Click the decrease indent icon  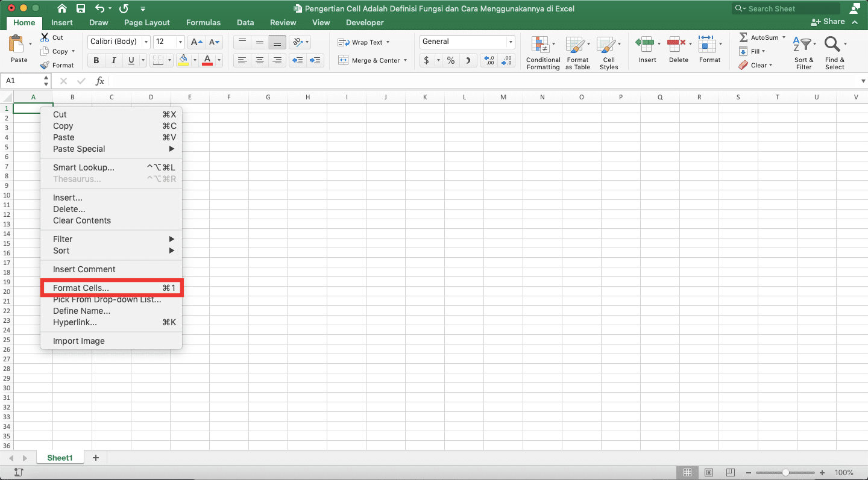click(297, 60)
